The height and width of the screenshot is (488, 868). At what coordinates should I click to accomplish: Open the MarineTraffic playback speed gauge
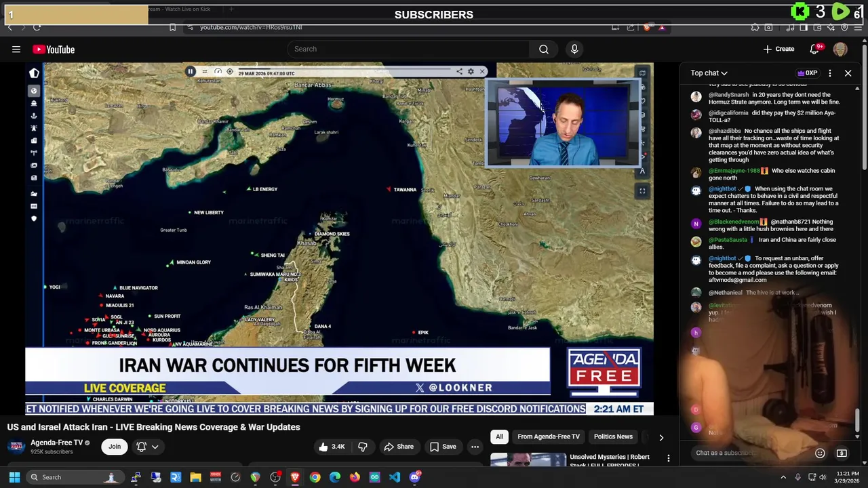point(218,71)
